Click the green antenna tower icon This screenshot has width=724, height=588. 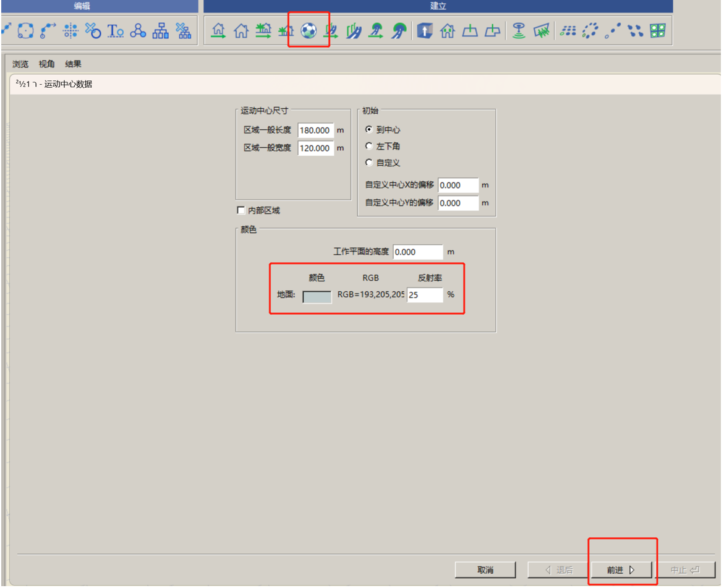[x=519, y=31]
